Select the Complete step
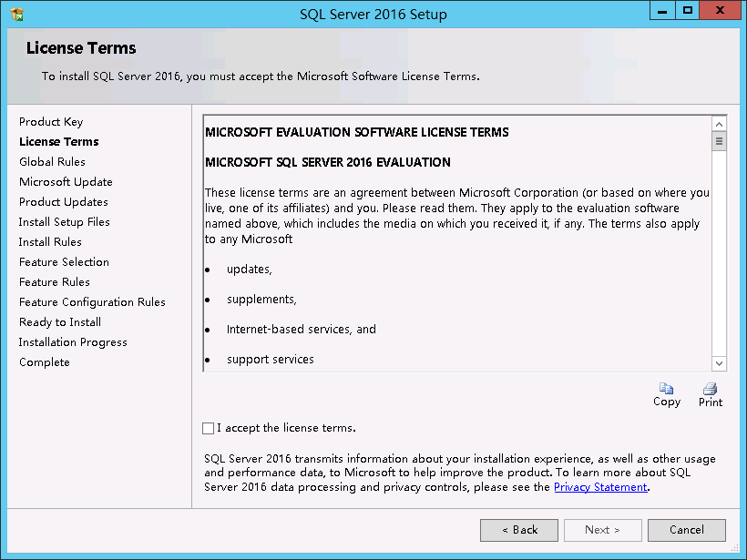Image resolution: width=747 pixels, height=560 pixels. pyautogui.click(x=45, y=361)
